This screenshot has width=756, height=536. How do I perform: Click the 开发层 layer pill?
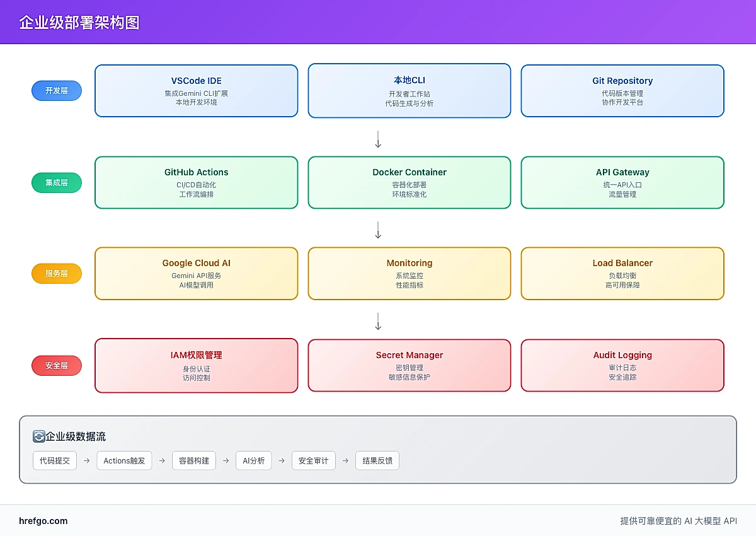click(57, 91)
